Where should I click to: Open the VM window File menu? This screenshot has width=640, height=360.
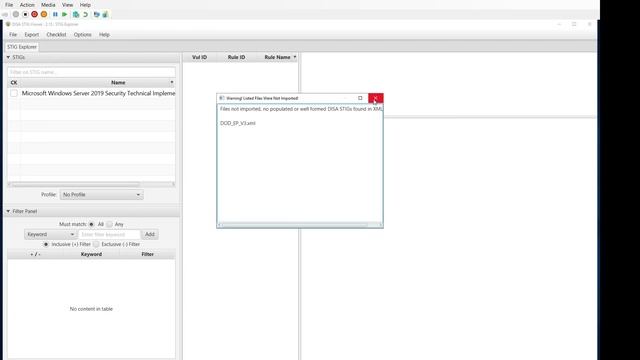click(9, 5)
